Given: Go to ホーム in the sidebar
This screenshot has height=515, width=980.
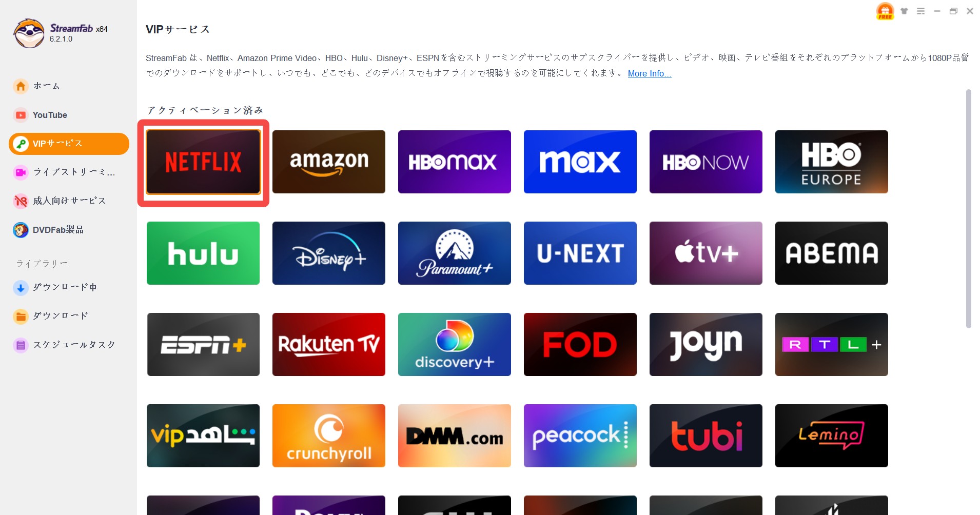Looking at the screenshot, I should coord(69,86).
